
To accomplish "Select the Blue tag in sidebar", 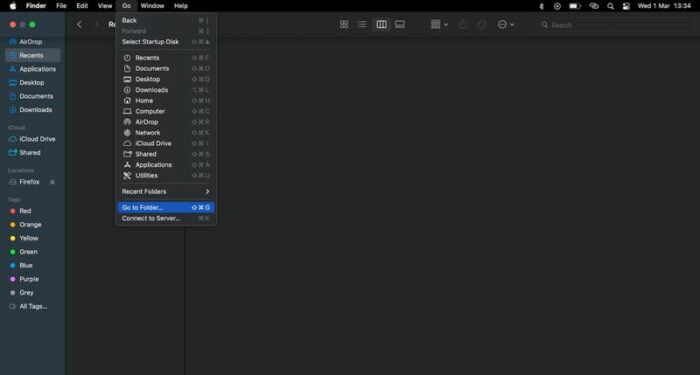I will pos(33,265).
